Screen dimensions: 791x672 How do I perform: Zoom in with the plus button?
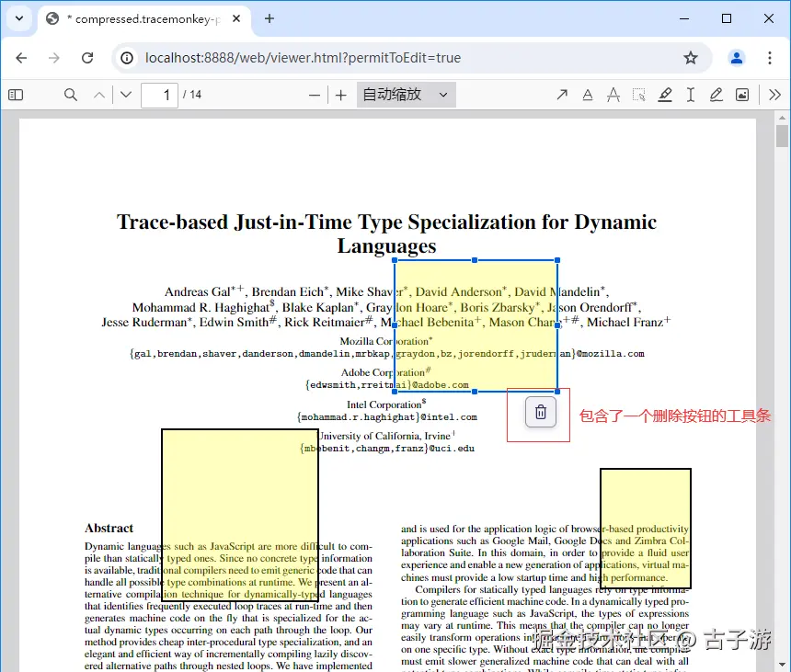(341, 95)
